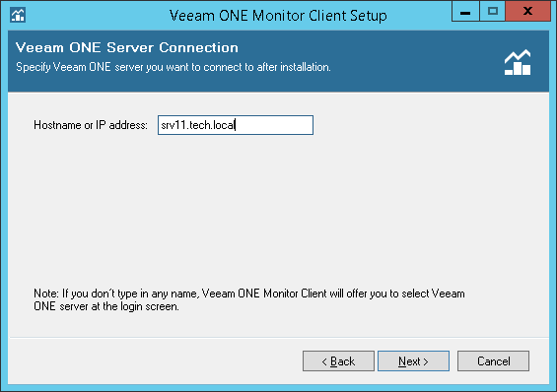Click the Note text about login screen

click(x=249, y=299)
